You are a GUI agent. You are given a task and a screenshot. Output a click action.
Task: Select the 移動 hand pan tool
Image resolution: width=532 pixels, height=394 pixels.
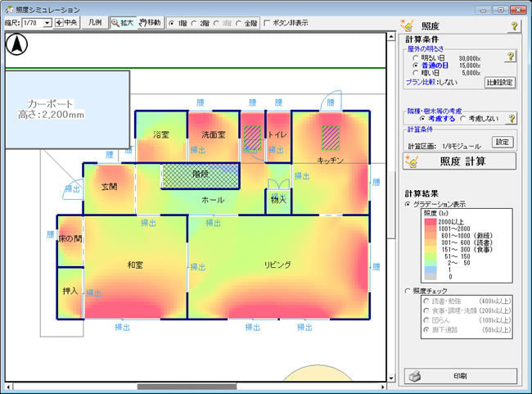click(x=150, y=22)
